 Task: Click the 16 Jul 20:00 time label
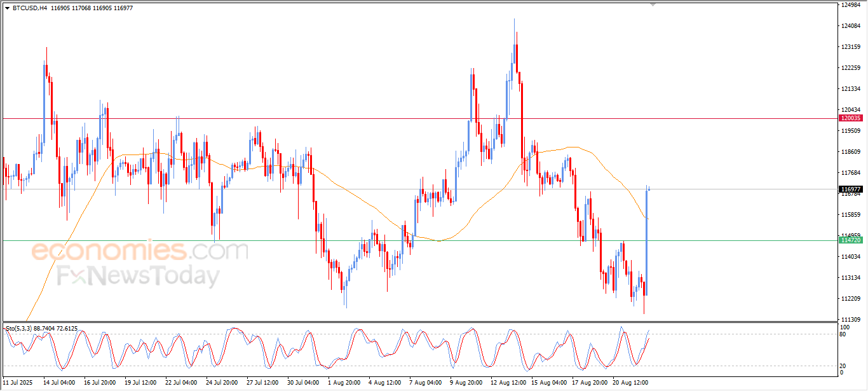(100, 383)
